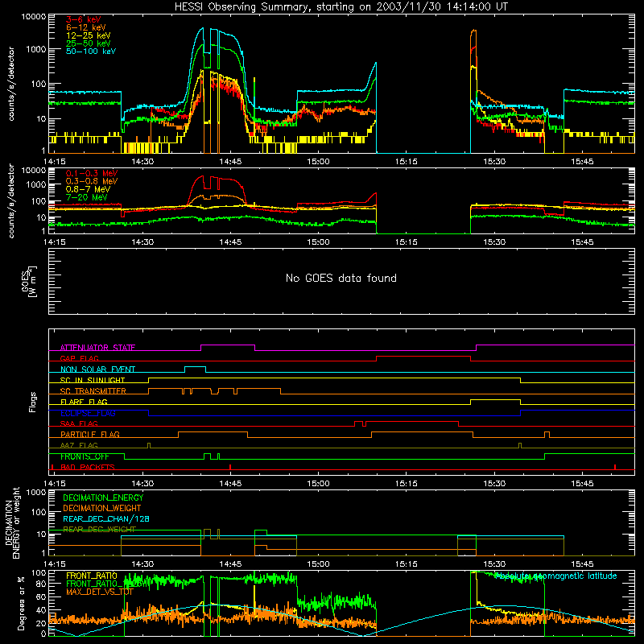Click the DECIMATION_WEIGHT legend label
Viewport: 644px width, 644px height.
(102, 508)
